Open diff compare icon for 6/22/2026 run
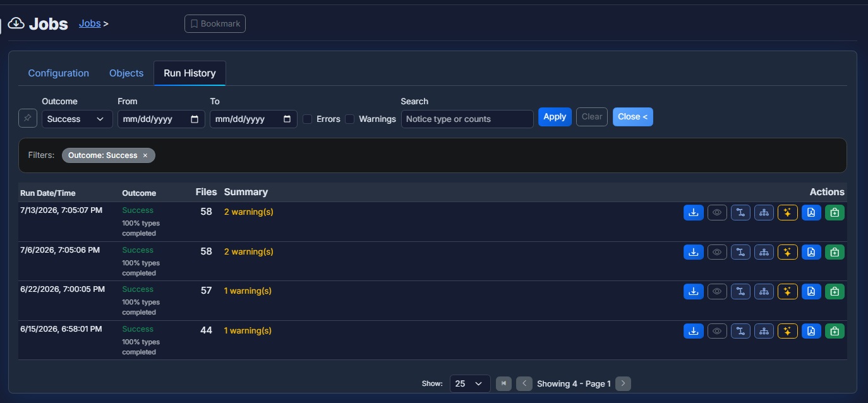 tap(740, 291)
